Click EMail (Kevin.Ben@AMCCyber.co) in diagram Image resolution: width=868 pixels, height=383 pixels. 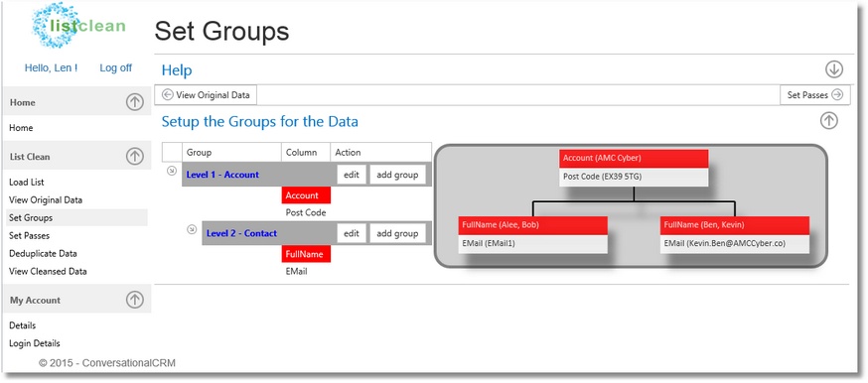click(x=735, y=244)
